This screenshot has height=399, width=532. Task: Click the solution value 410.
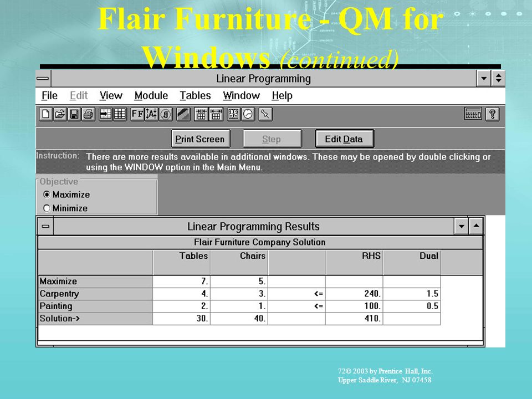click(x=355, y=319)
